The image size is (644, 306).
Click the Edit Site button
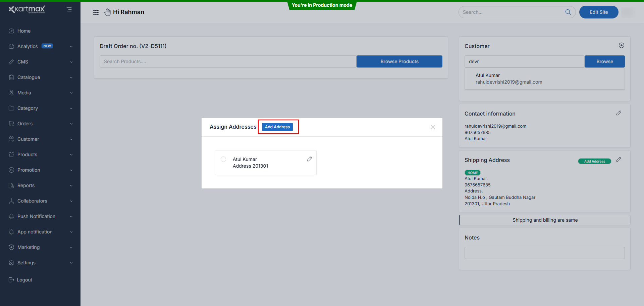tap(598, 12)
